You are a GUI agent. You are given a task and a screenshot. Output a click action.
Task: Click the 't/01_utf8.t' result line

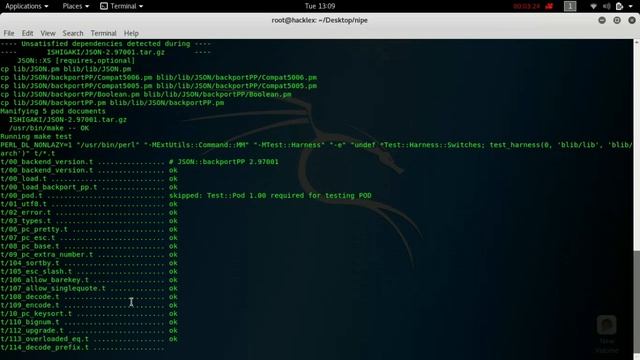(89, 204)
